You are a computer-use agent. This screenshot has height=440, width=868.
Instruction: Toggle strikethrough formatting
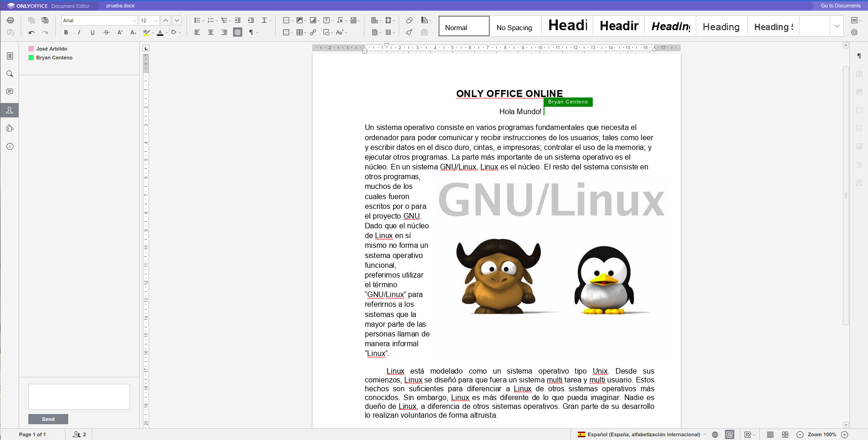106,32
